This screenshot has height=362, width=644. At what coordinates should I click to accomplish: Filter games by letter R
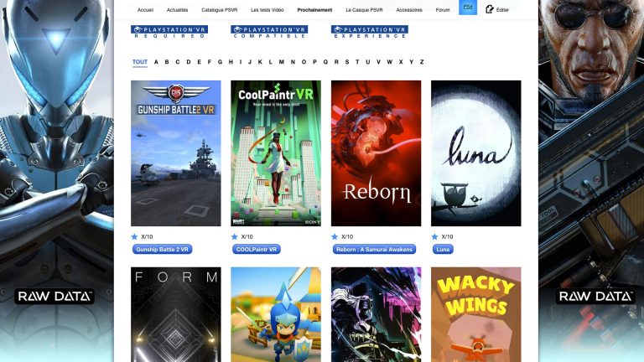point(336,62)
